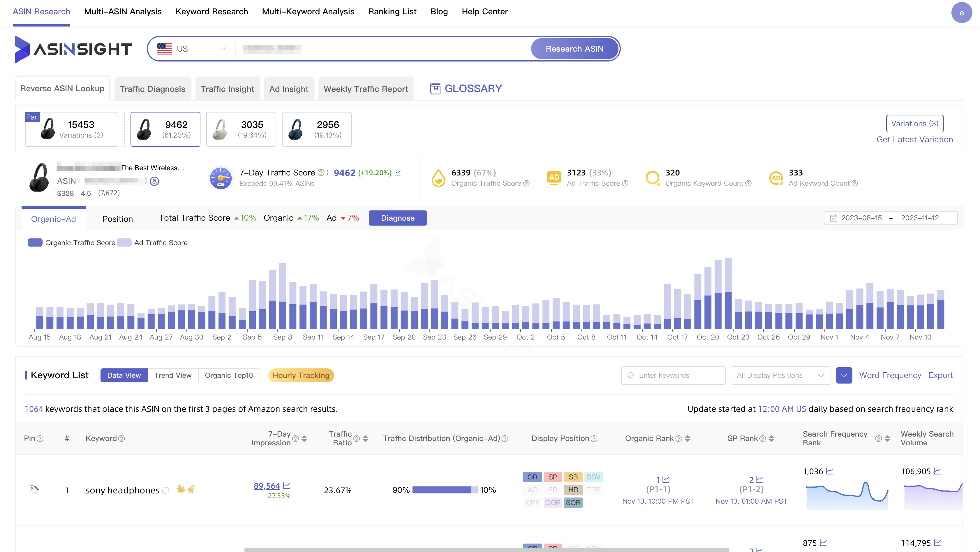This screenshot has width=980, height=552.
Task: Sort by SP Rank column
Action: point(771,439)
